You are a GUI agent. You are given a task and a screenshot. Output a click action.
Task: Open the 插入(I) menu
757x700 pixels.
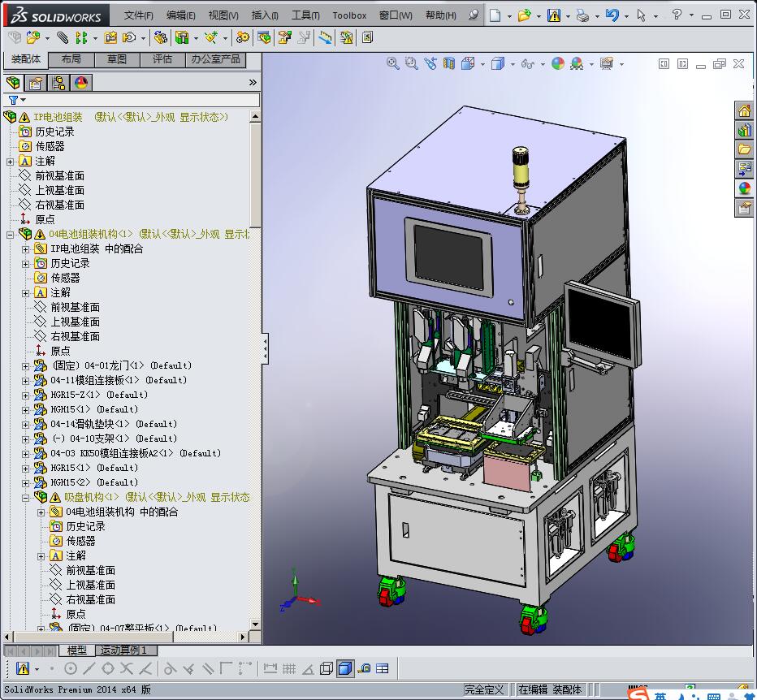(x=265, y=15)
